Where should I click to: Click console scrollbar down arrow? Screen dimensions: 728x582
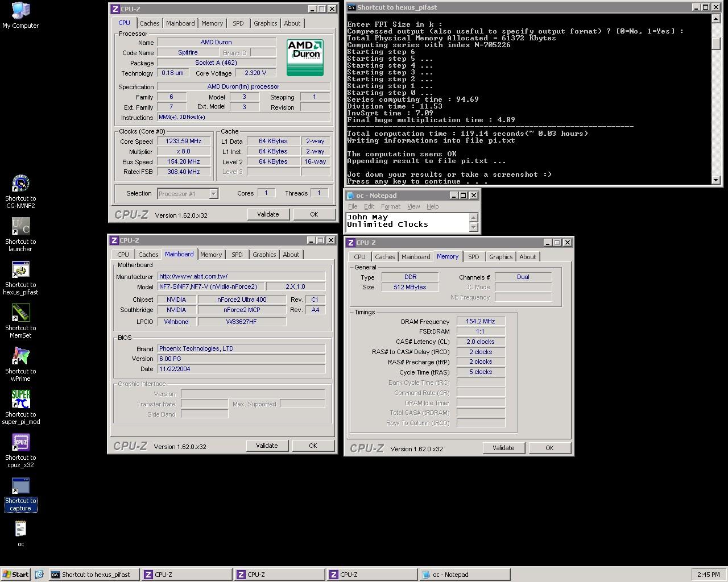716,180
